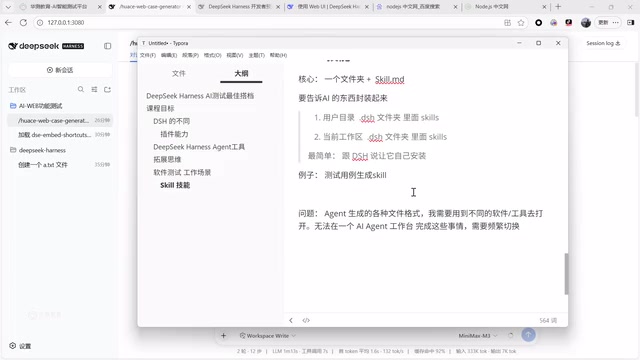
Task: Click the Typora document vertical scrollbar
Action: [x=566, y=273]
